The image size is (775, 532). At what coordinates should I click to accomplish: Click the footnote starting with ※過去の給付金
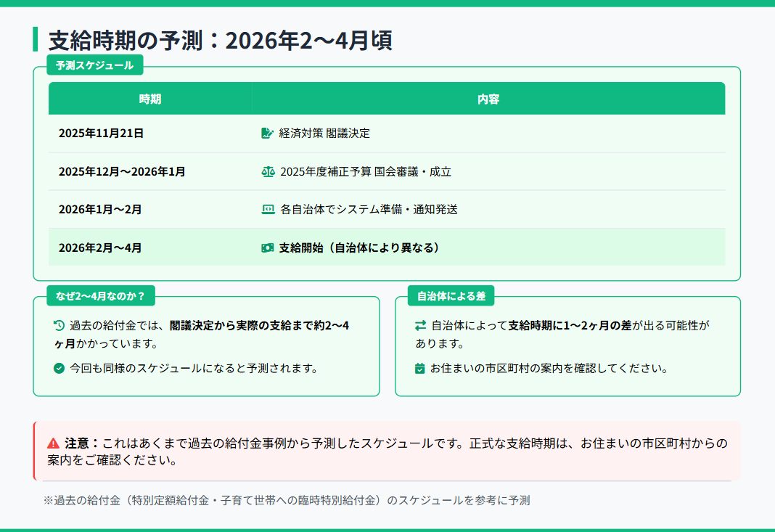point(287,500)
